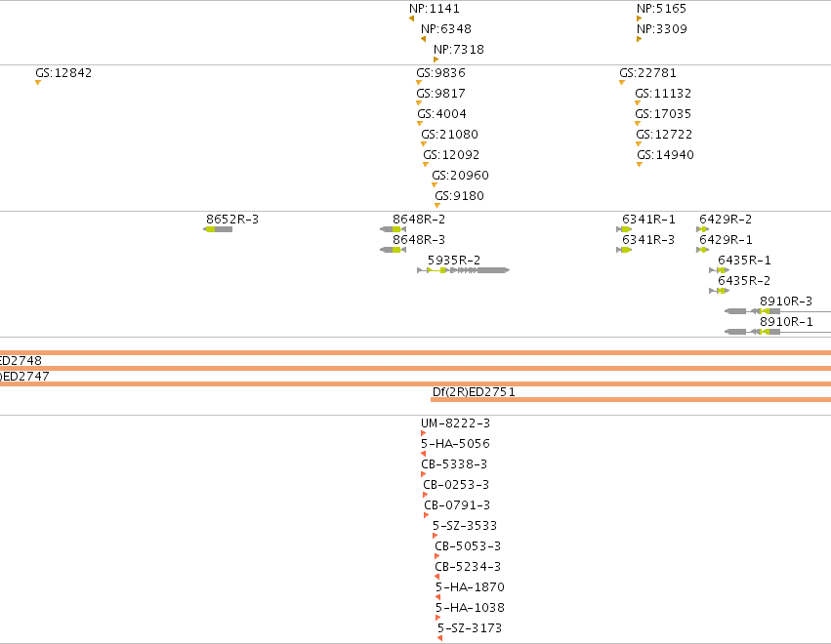Click the GS:9836 label
Screen dimensions: 831x644
[x=440, y=72]
